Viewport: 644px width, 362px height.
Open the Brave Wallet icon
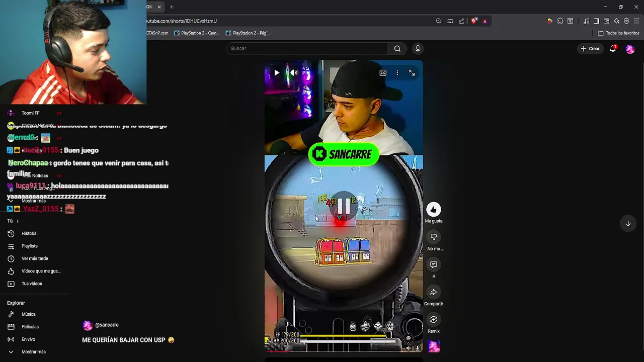pos(606,21)
